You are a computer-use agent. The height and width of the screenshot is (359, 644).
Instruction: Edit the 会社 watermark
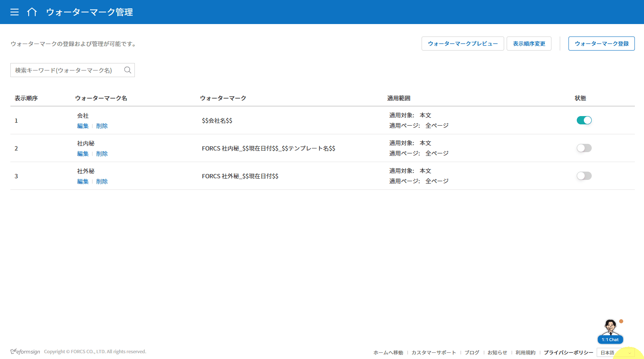[83, 126]
